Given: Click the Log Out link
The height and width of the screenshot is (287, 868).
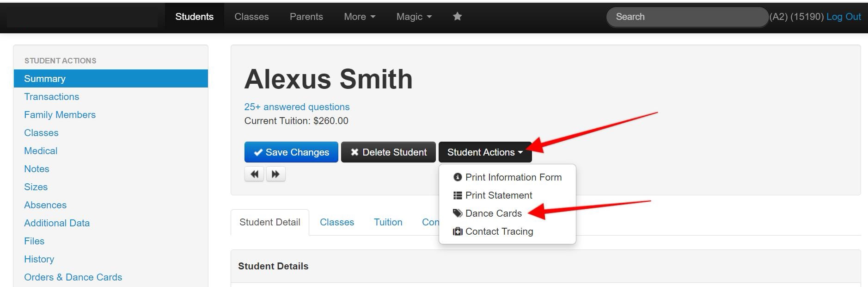Looking at the screenshot, I should (x=844, y=17).
